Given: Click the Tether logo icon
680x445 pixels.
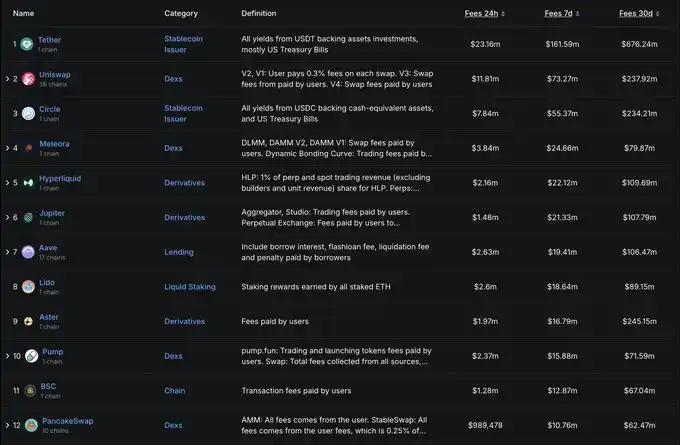Looking at the screenshot, I should pyautogui.click(x=27, y=44).
